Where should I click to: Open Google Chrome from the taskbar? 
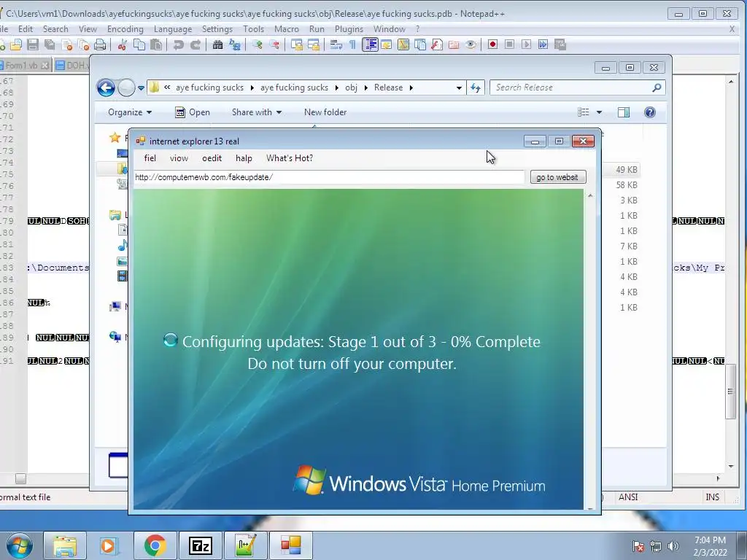pyautogui.click(x=155, y=545)
